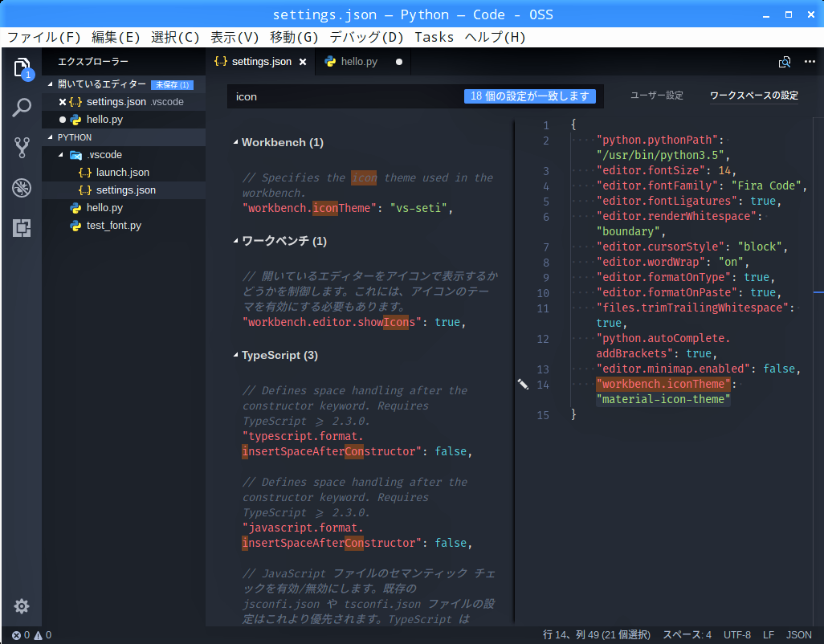
Task: Click the Python icon of test_font.py
Action: 75,226
